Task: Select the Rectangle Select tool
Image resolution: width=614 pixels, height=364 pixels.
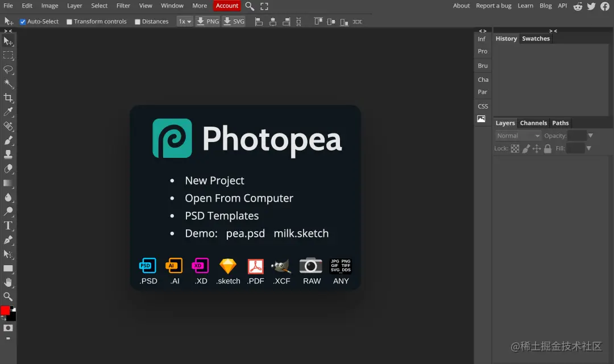Action: [x=8, y=55]
